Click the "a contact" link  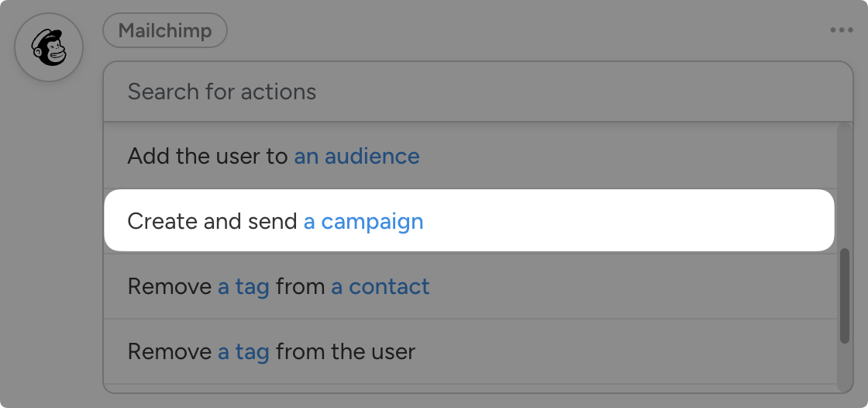(380, 287)
